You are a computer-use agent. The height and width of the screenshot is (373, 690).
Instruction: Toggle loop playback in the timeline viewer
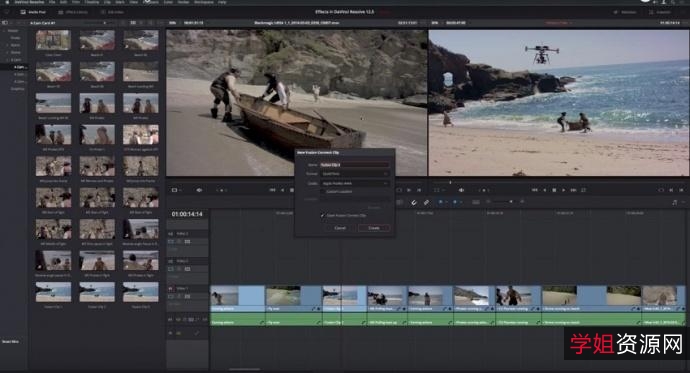584,190
